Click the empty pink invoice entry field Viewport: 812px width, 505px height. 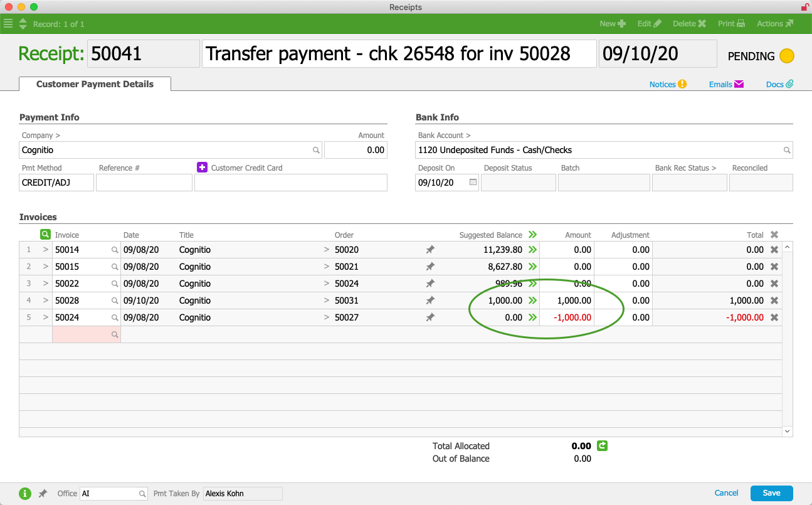click(86, 334)
